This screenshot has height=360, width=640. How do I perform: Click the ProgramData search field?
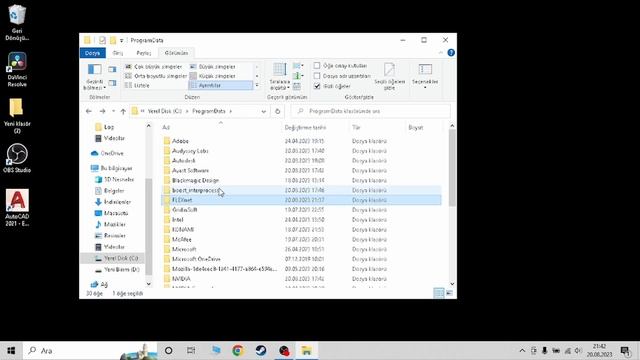(x=370, y=111)
